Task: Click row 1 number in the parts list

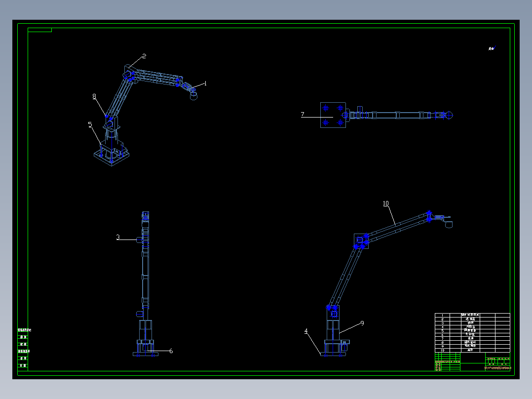Action: click(442, 316)
